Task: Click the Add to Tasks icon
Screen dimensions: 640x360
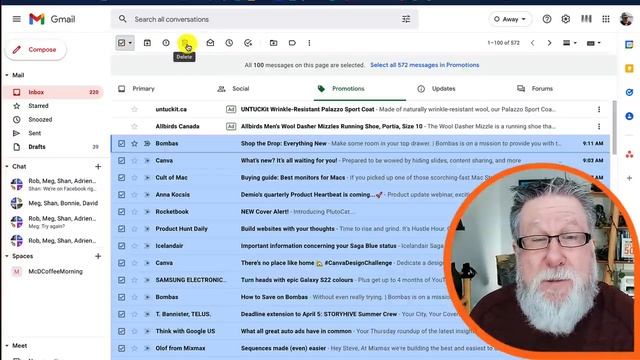Action: pyautogui.click(x=248, y=43)
